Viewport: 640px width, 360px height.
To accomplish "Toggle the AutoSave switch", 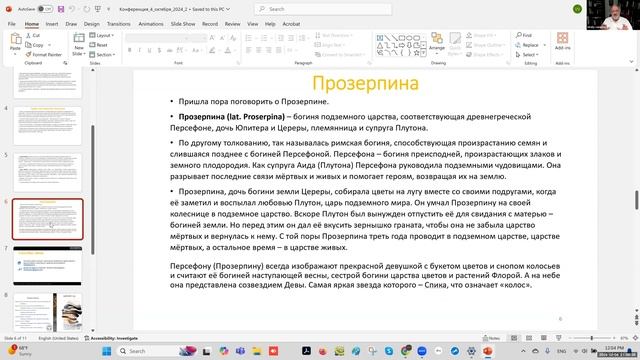I will [45, 9].
